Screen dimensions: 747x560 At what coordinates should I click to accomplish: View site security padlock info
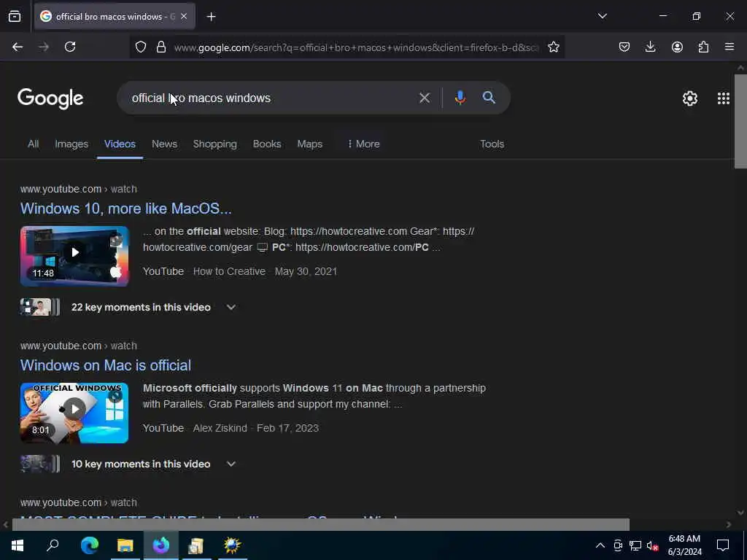coord(161,47)
